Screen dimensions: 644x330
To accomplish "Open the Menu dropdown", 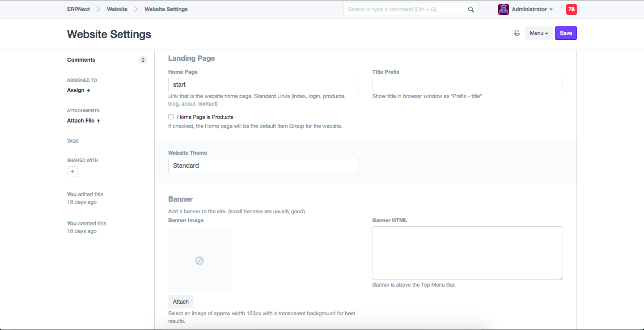I will click(x=538, y=33).
